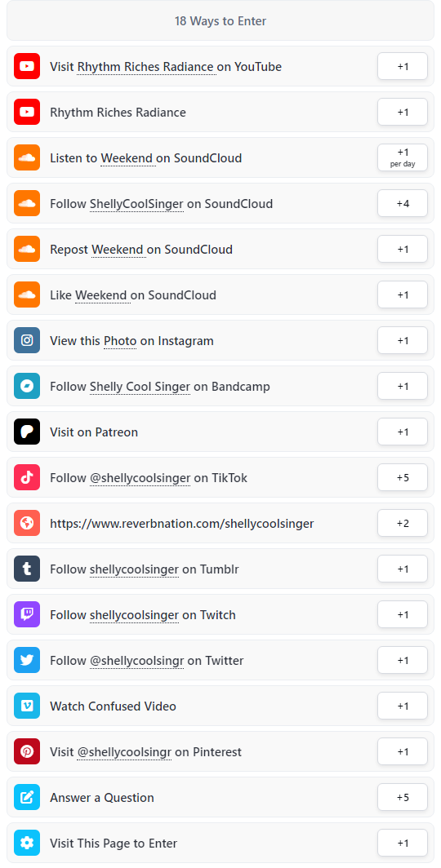Click the globe icon for the reverbnation link
The height and width of the screenshot is (868, 441).
(x=27, y=523)
